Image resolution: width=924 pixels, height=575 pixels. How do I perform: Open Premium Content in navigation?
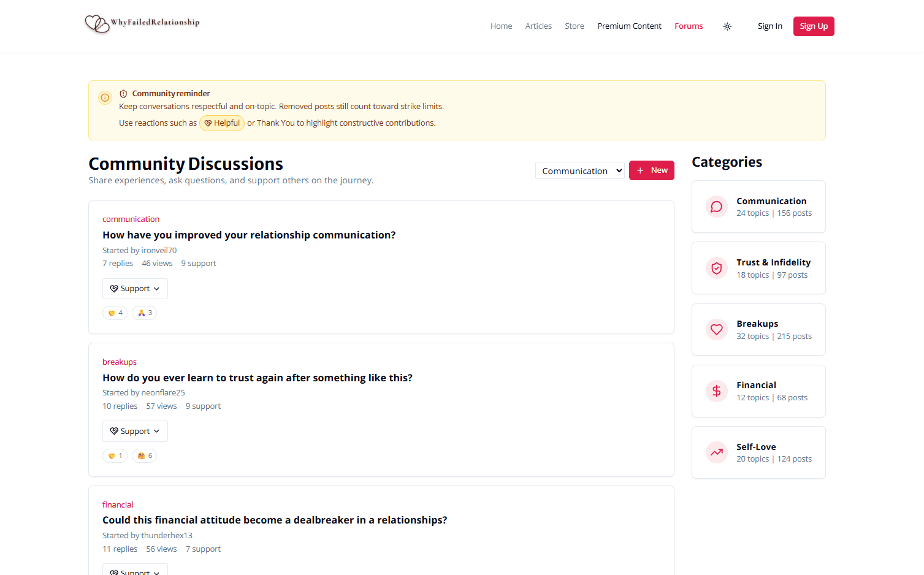(629, 26)
